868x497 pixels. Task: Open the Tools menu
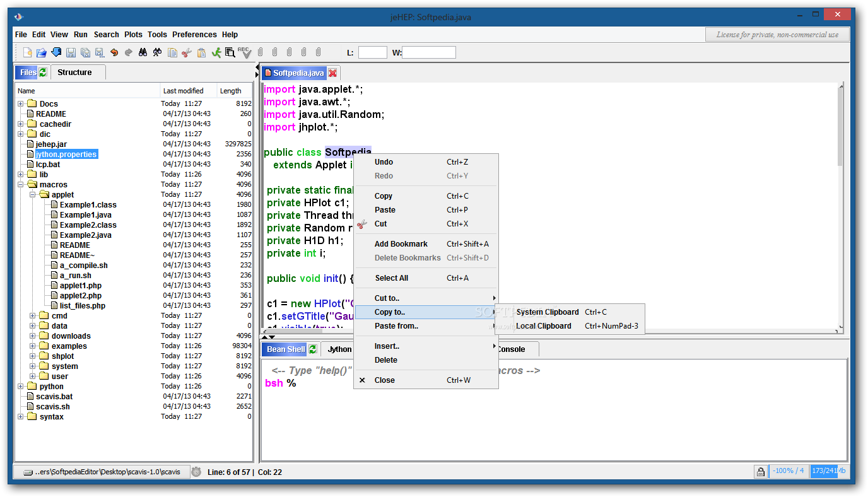(157, 35)
